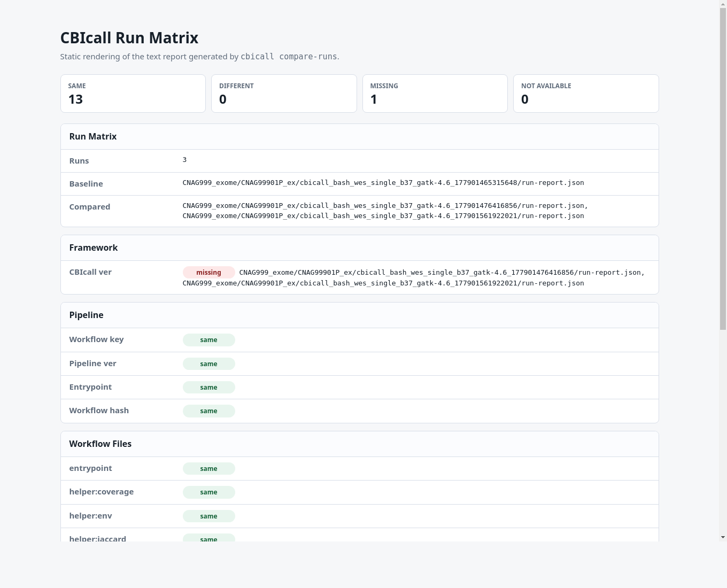Click the Entrypoint label in Pipeline

tap(90, 387)
